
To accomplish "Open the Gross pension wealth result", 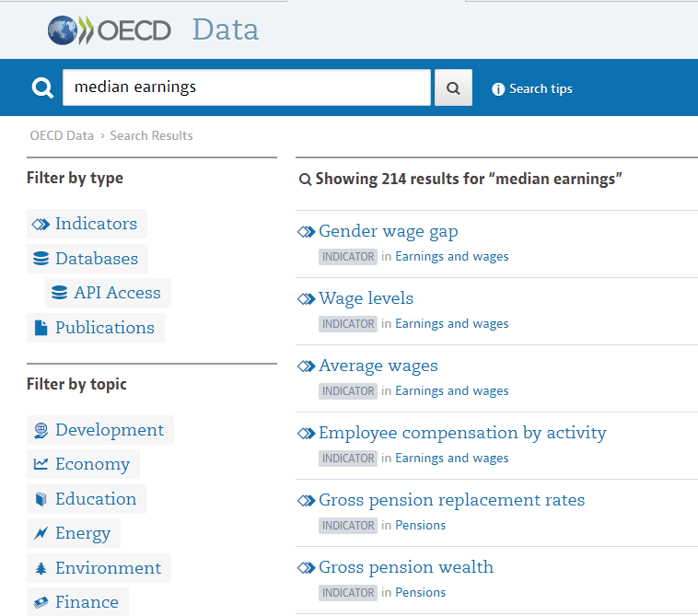I will pyautogui.click(x=406, y=567).
